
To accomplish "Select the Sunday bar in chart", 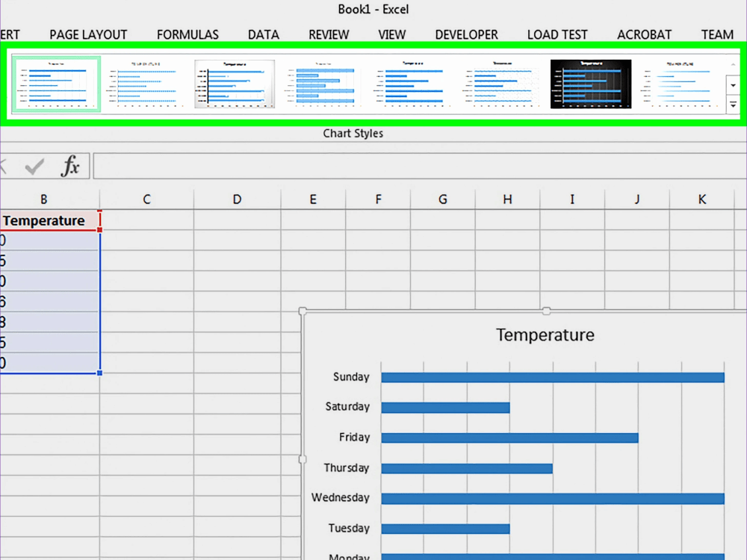I will pos(553,378).
